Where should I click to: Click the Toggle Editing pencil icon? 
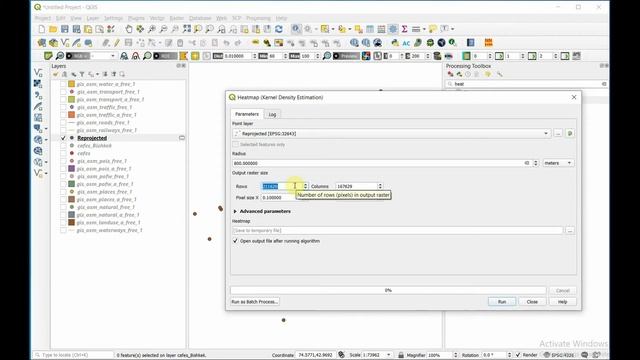tap(117, 42)
